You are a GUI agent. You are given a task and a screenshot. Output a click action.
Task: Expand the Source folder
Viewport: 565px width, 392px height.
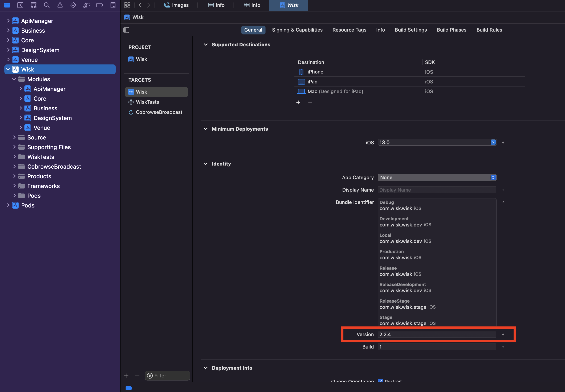[x=14, y=137]
